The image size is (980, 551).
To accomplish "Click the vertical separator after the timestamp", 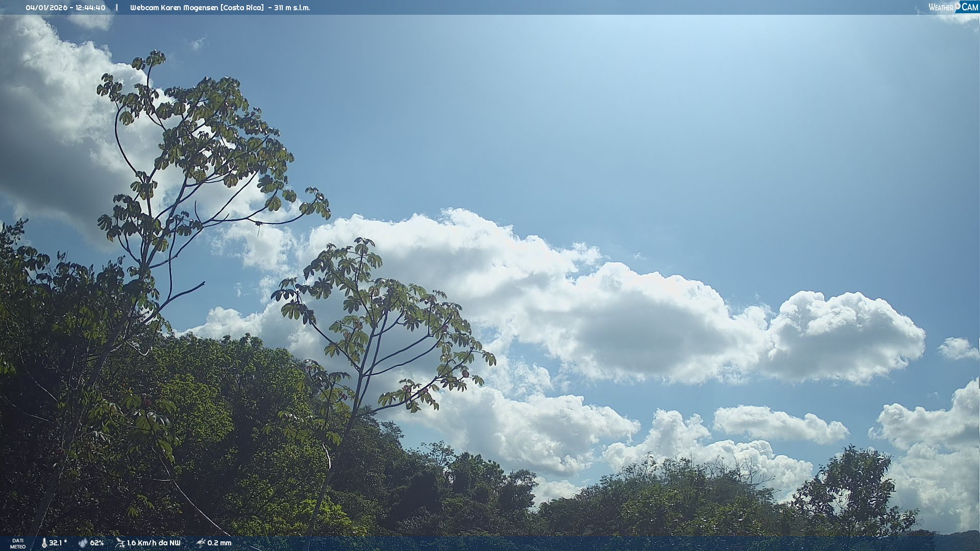I will point(117,8).
